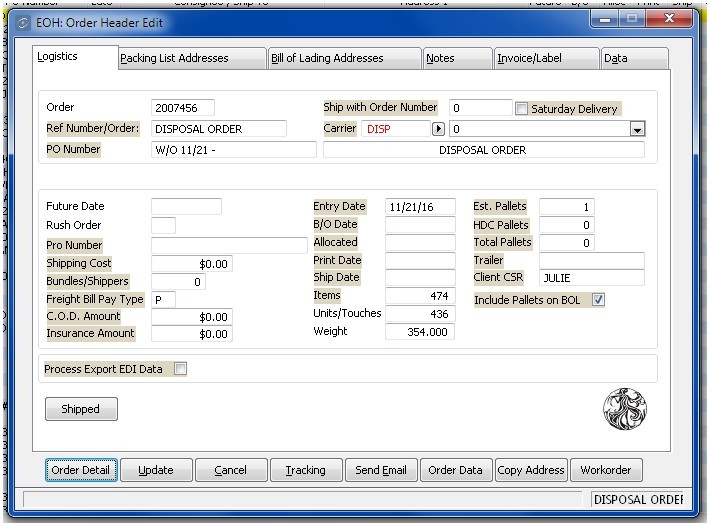Viewport: 710px width, 526px height.
Task: Click the Carrier code field DISP
Action: pyautogui.click(x=396, y=129)
